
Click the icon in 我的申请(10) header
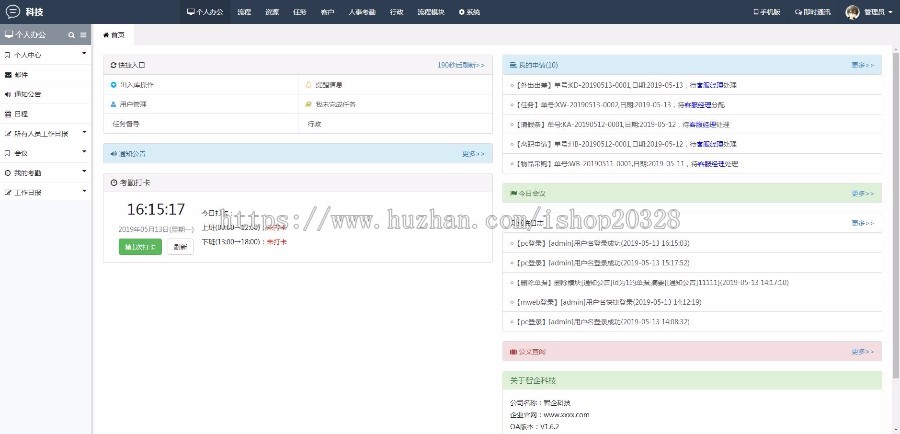point(513,65)
